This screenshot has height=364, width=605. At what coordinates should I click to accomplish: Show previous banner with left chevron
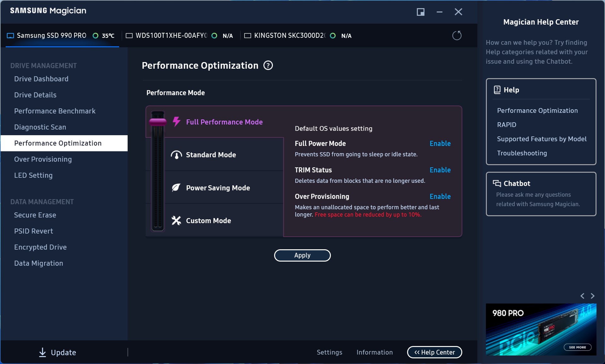click(x=582, y=296)
